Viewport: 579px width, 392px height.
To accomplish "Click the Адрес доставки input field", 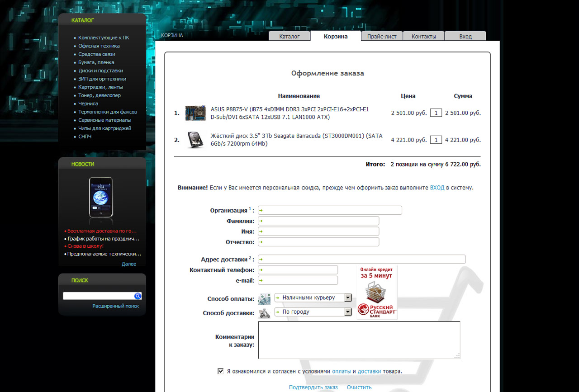I will click(362, 259).
